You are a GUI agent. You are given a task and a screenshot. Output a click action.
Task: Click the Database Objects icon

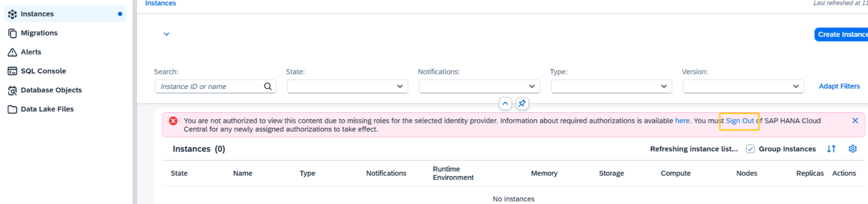[12, 90]
